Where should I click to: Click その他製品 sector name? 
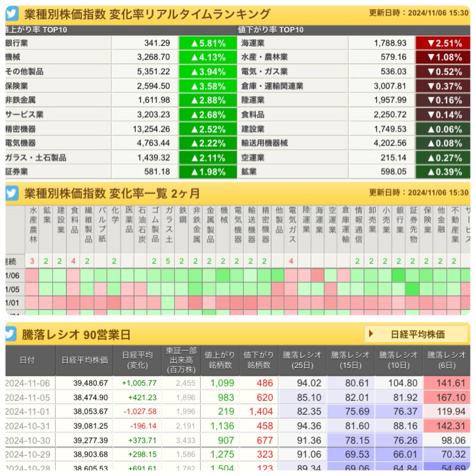point(24,72)
